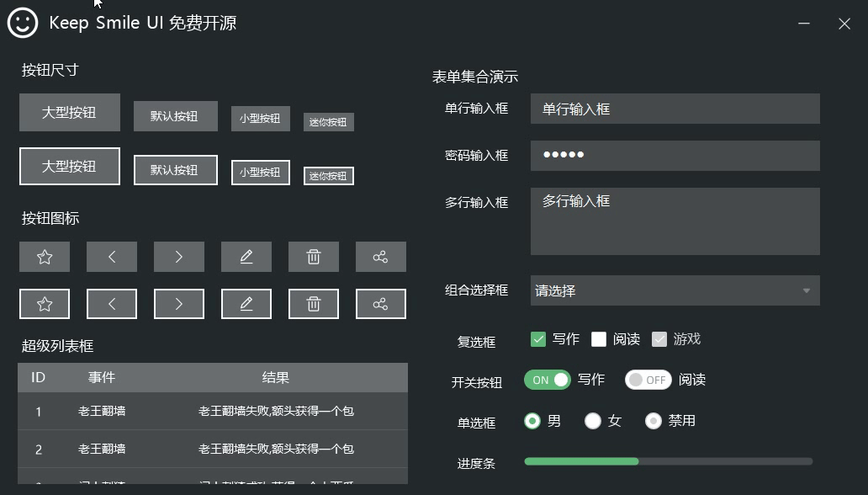Image resolution: width=868 pixels, height=495 pixels.
Task: Click inside the 单行输入框 text field
Action: coord(674,108)
